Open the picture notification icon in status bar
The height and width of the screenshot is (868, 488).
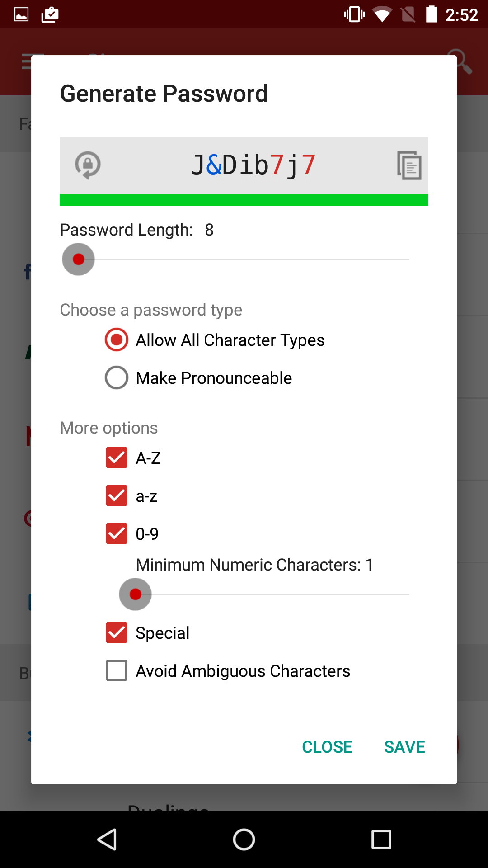(21, 14)
